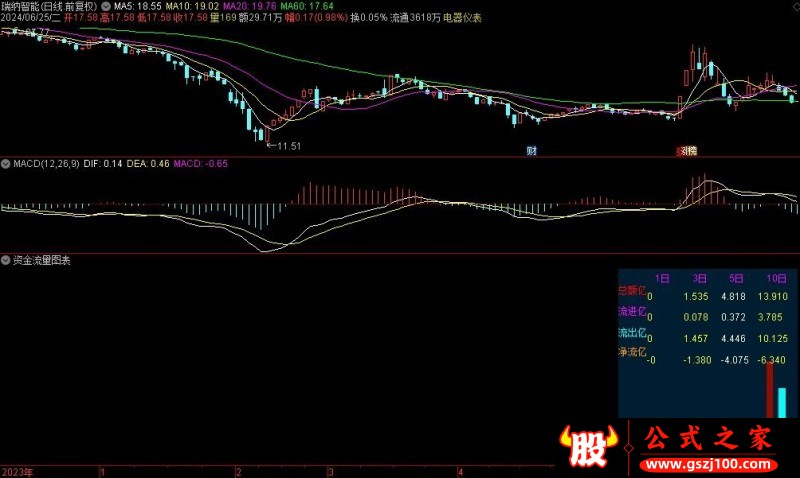Click the low price 低17.58
800x478 pixels.
(x=154, y=18)
